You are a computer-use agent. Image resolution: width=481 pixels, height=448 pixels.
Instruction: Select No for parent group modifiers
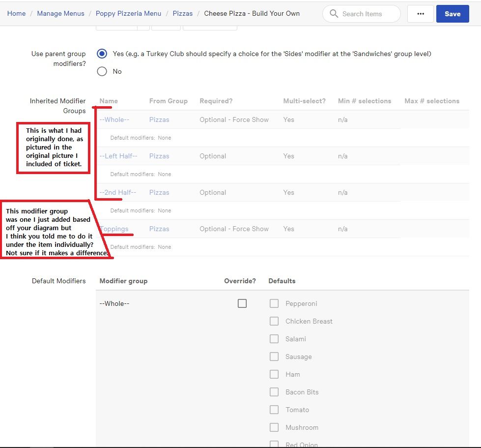[102, 71]
